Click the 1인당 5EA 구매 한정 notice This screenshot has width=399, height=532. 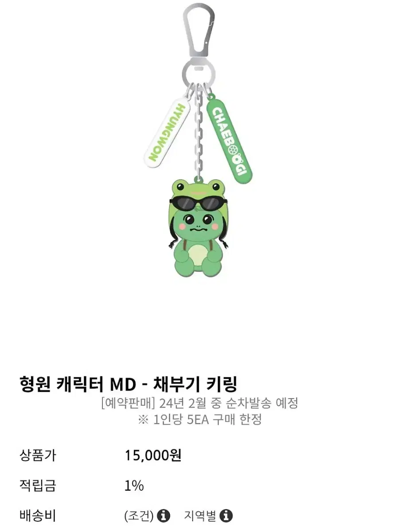(x=199, y=419)
